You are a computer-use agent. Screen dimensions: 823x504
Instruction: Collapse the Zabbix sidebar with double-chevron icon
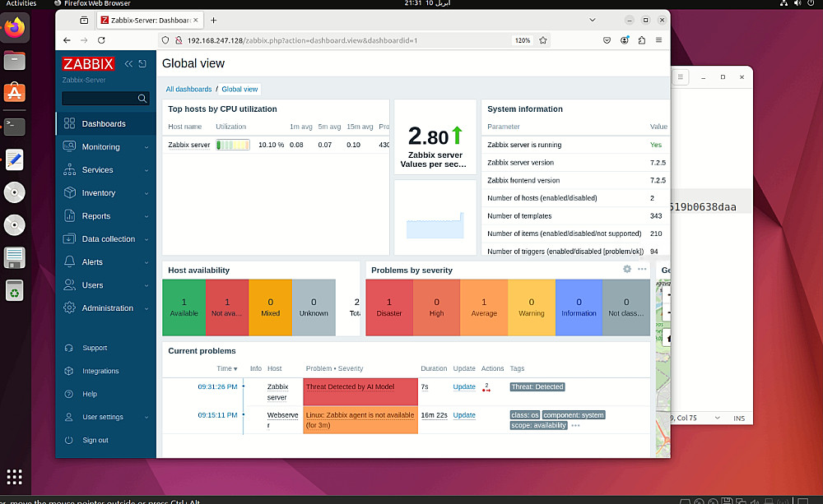pyautogui.click(x=128, y=64)
